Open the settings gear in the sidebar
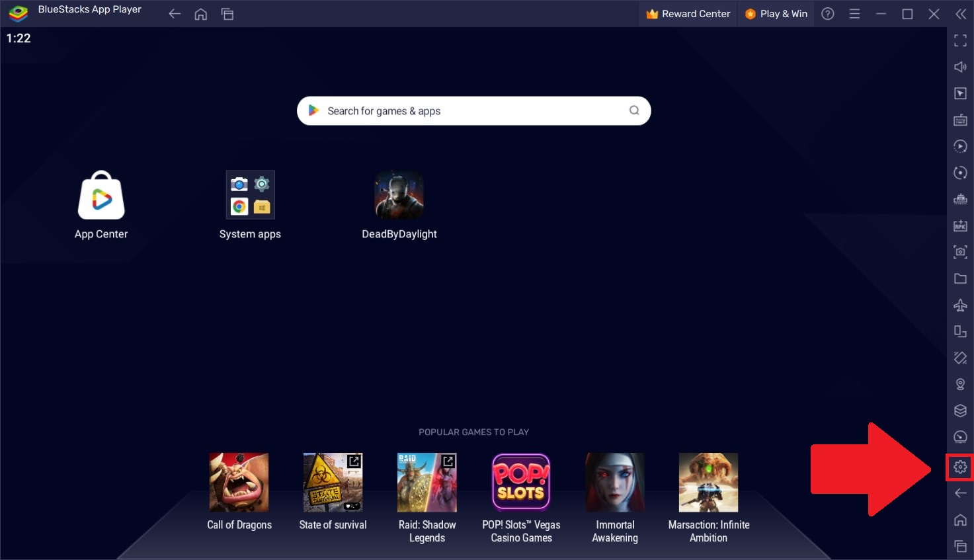974x560 pixels. tap(960, 467)
